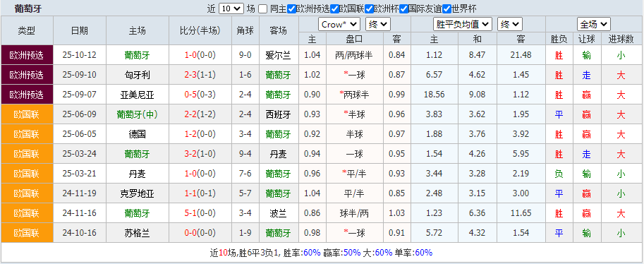Click the 日期 column header
The image size is (644, 264).
pyautogui.click(x=80, y=31)
